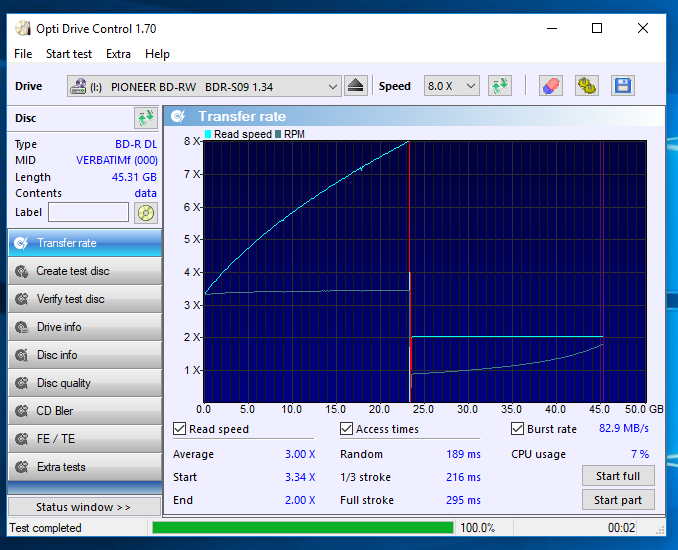Click the Transfer rate header disc icon

click(x=178, y=116)
